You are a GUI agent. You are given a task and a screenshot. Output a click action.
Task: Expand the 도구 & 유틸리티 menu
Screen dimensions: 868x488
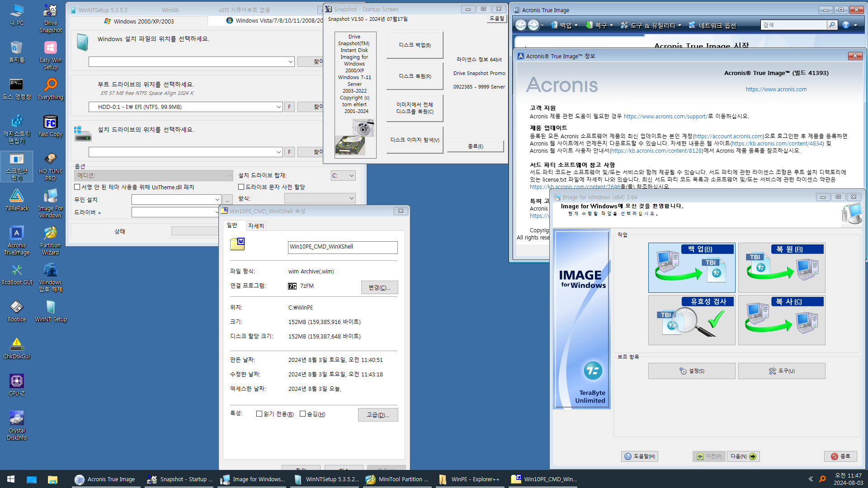pos(650,26)
